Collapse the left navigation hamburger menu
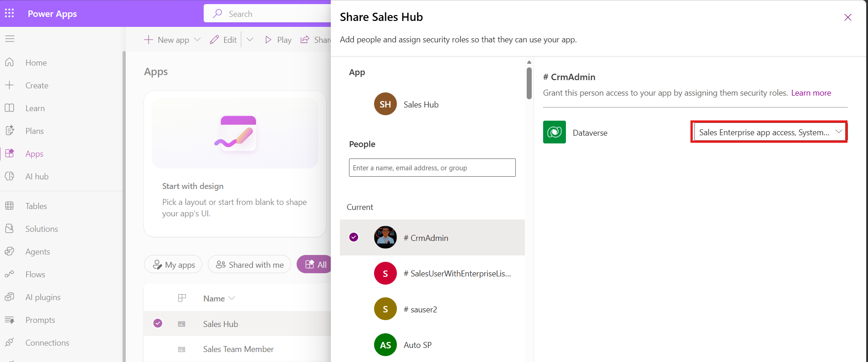The image size is (868, 362). (x=10, y=39)
